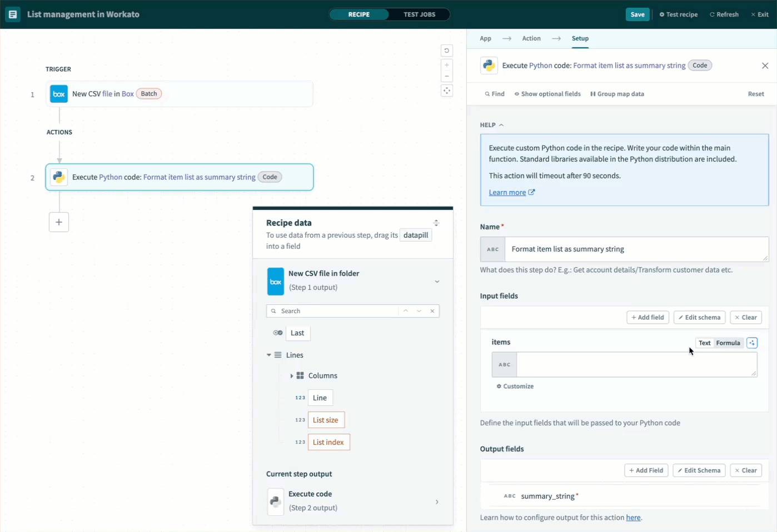Click the Save button
The height and width of the screenshot is (532, 777).
[637, 14]
